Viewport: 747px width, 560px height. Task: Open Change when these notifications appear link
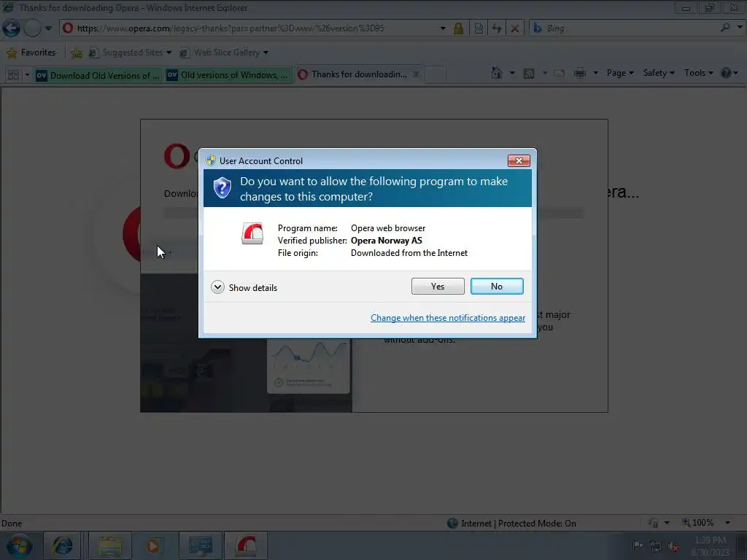point(448,318)
